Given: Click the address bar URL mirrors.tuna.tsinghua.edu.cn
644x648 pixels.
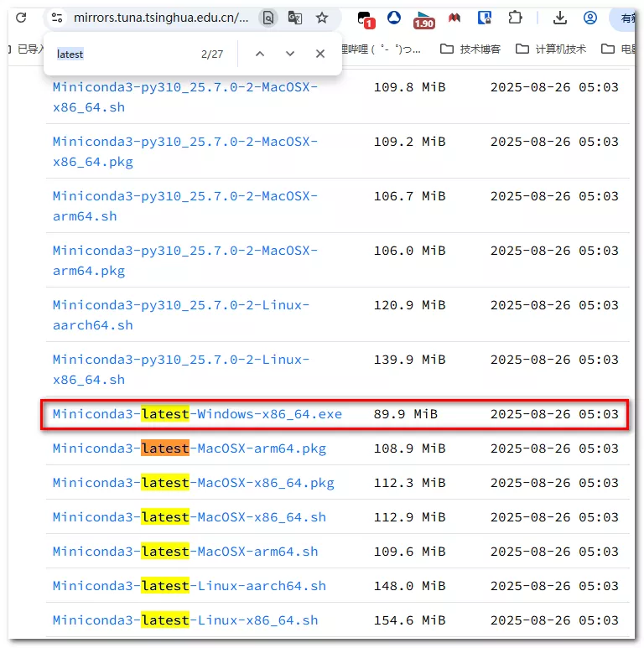Looking at the screenshot, I should tap(161, 18).
